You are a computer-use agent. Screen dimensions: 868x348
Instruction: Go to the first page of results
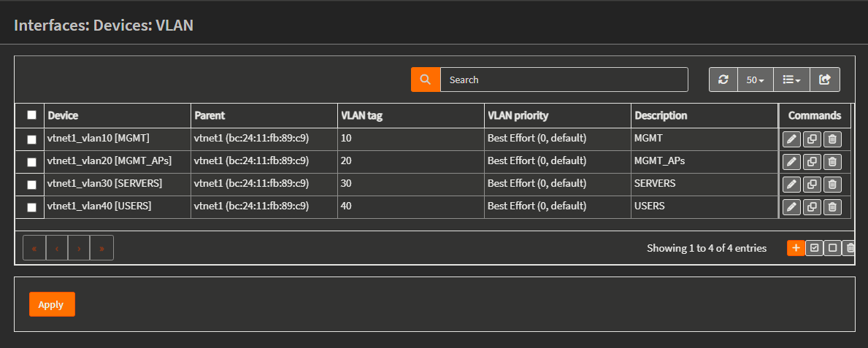pos(34,248)
